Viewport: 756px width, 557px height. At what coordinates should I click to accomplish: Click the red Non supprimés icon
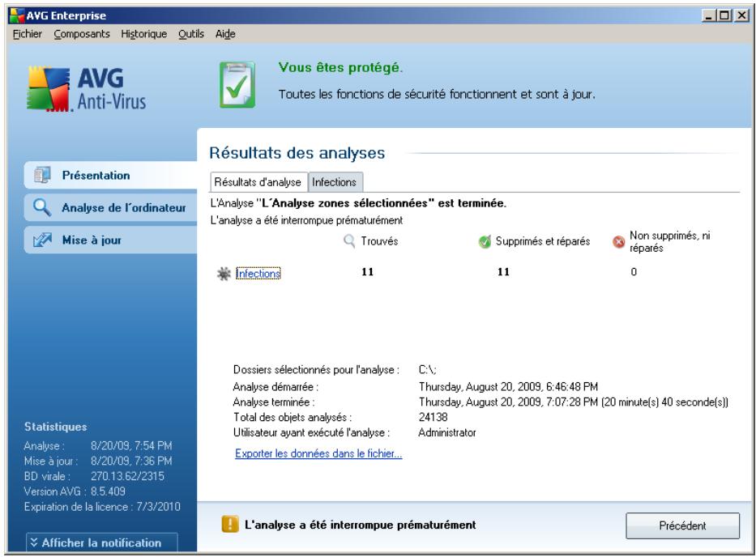tap(618, 241)
